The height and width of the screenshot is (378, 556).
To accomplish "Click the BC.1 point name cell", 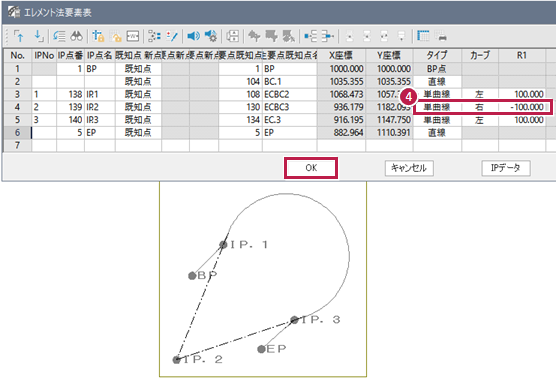I will click(290, 82).
